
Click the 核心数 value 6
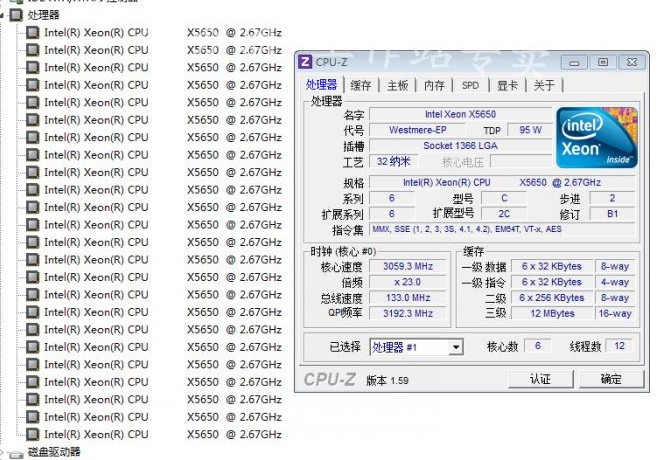tap(538, 346)
